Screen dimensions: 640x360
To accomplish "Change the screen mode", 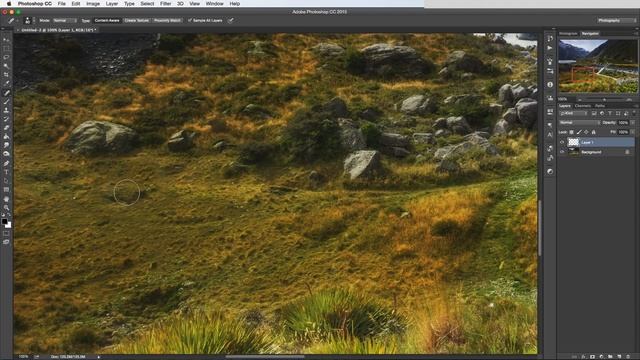I will [6, 242].
